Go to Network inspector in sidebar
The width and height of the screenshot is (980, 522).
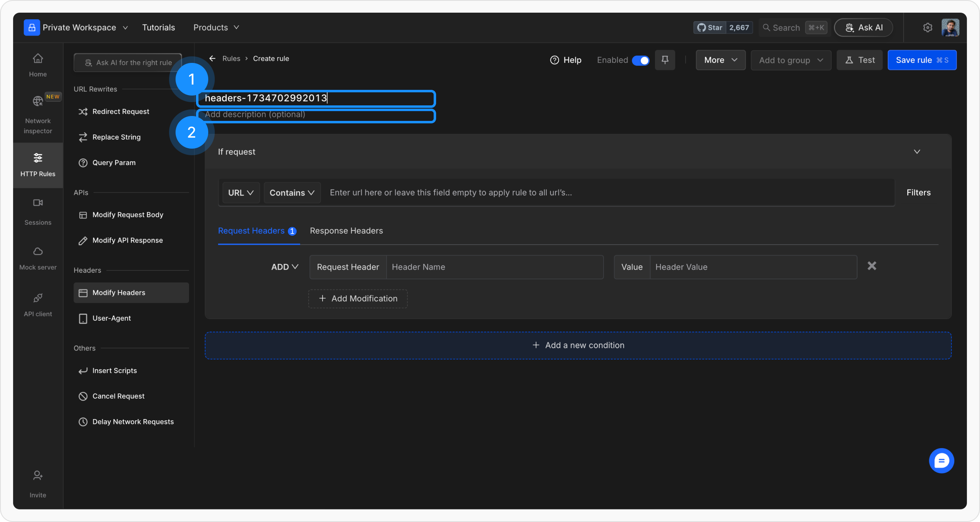(x=38, y=114)
